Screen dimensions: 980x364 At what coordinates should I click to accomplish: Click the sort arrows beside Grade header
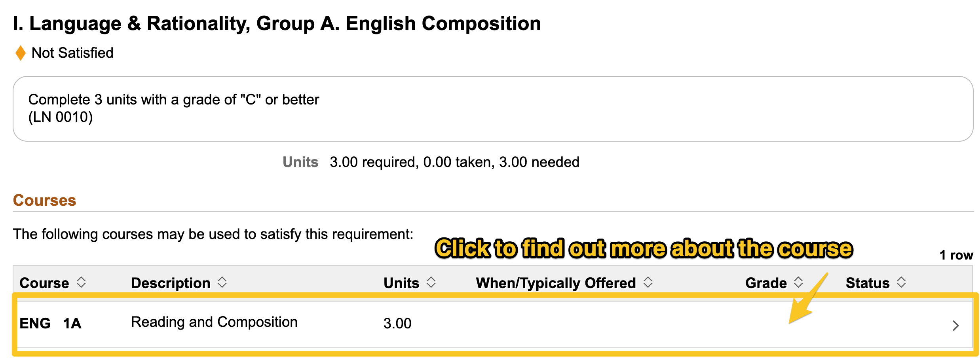coord(798,282)
